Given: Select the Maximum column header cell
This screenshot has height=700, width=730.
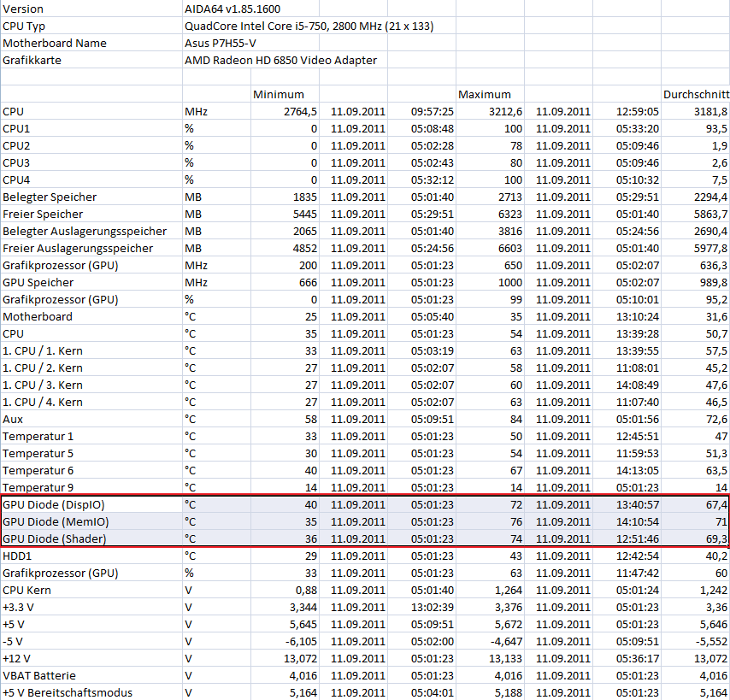Looking at the screenshot, I should 484,95.
